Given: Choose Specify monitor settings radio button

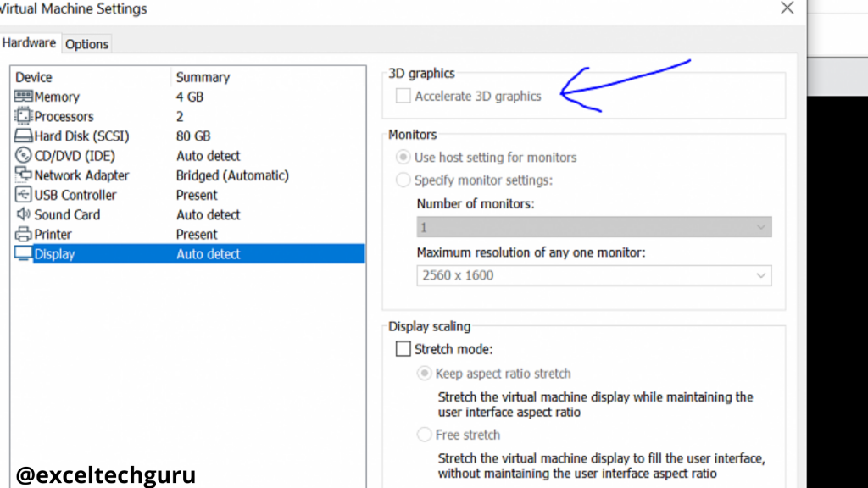Looking at the screenshot, I should [x=403, y=180].
